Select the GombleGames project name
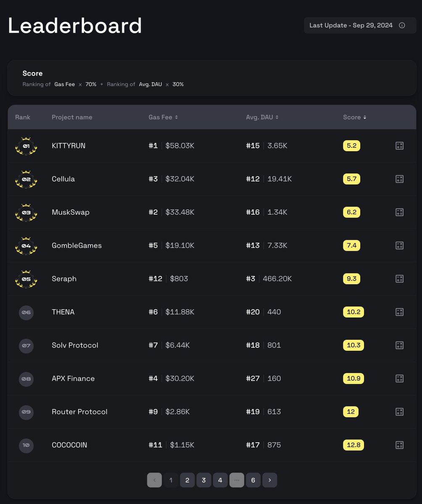Image resolution: width=422 pixels, height=504 pixels. click(76, 245)
